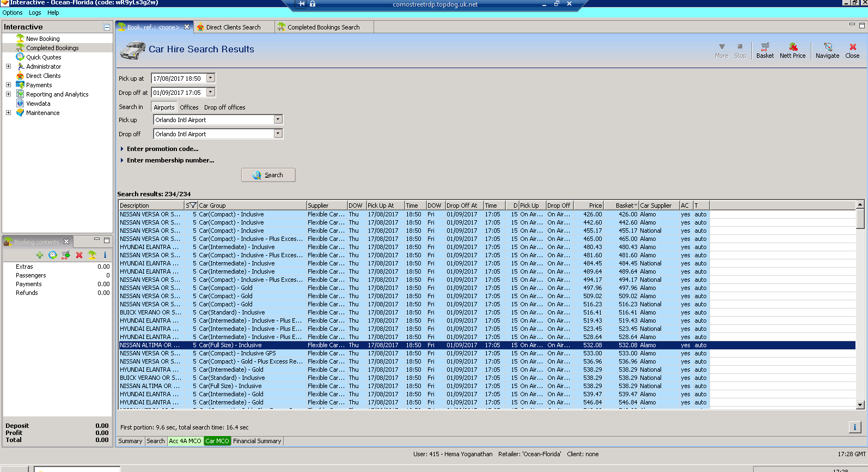The height and width of the screenshot is (472, 868).
Task: Open the Pick up airport combo box
Action: 278,119
